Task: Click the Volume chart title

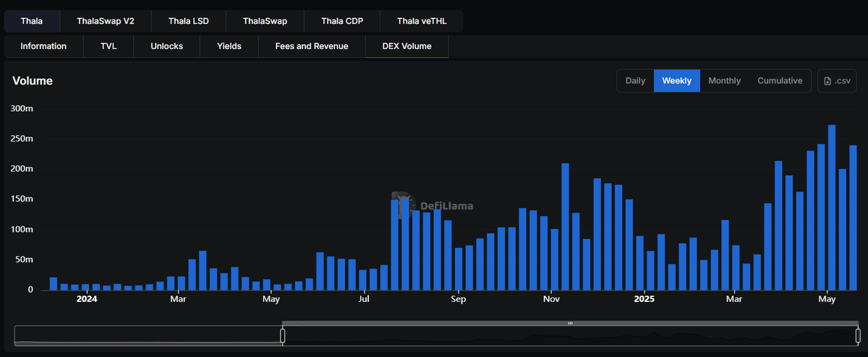Action: coord(33,81)
